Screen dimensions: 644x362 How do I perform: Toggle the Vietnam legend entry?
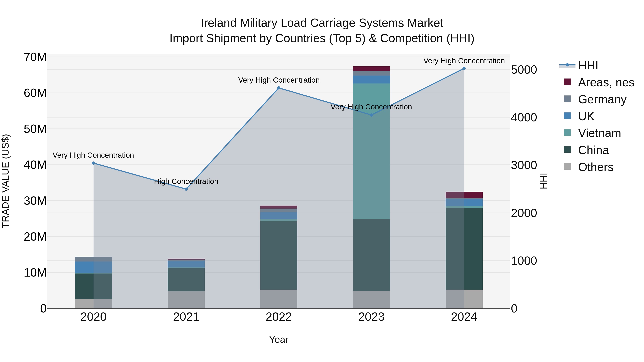[592, 133]
